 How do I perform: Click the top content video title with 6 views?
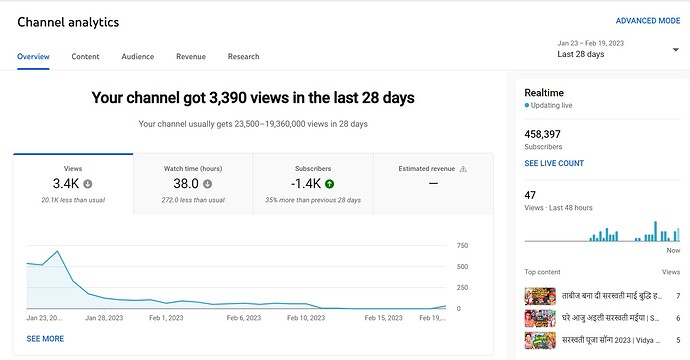click(611, 318)
